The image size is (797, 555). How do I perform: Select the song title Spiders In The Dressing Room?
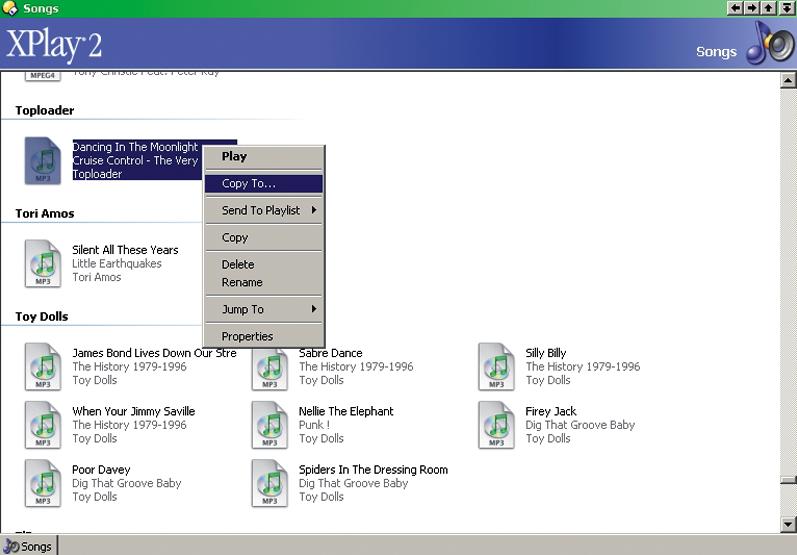tap(373, 470)
